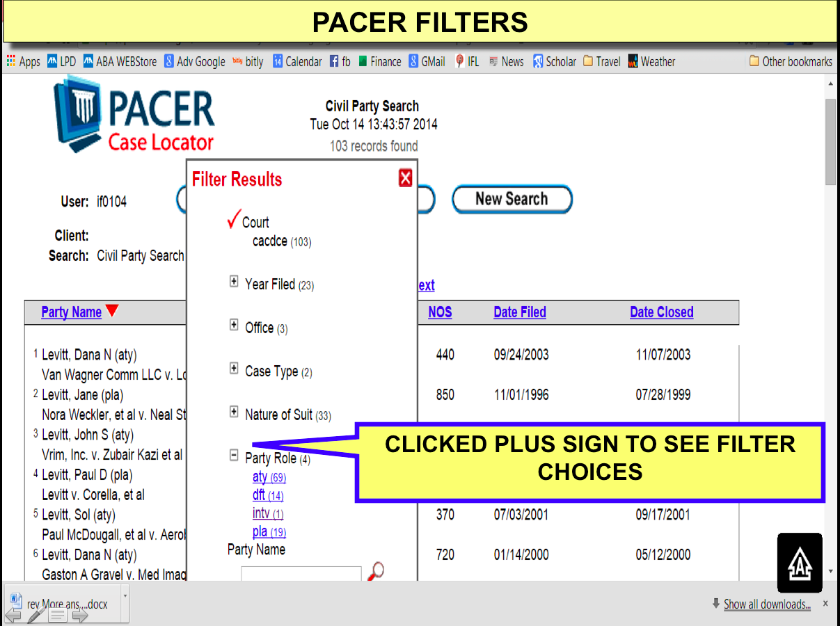
Task: Filter by party role intv (1)
Action: point(268,513)
